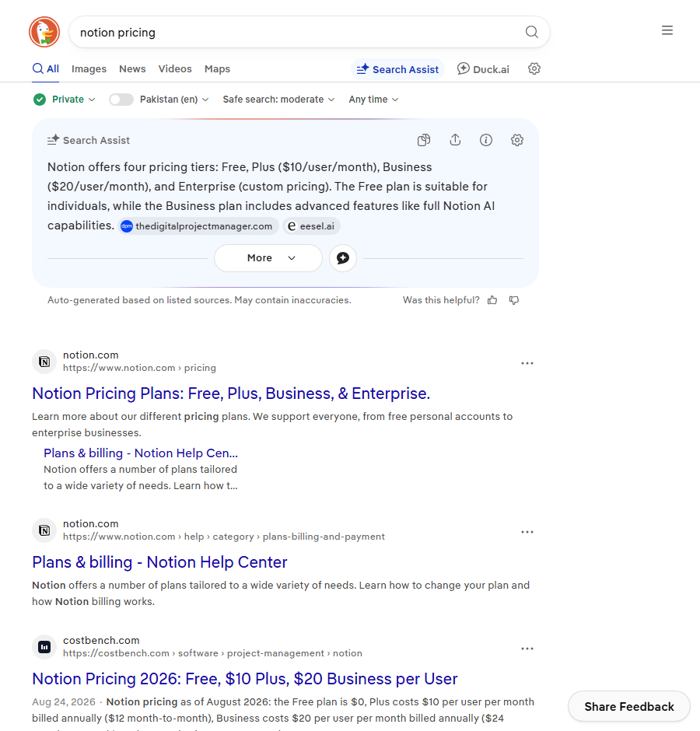Open Notion Pricing Plans result title
Viewport: 700px width, 731px height.
click(231, 393)
